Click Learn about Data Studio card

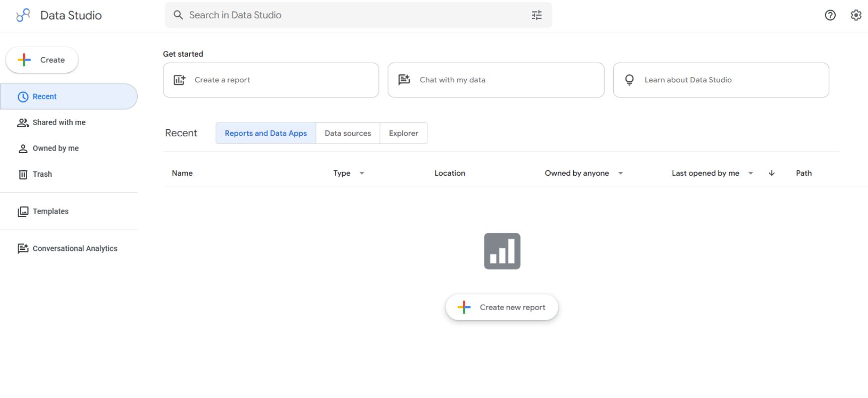click(721, 80)
